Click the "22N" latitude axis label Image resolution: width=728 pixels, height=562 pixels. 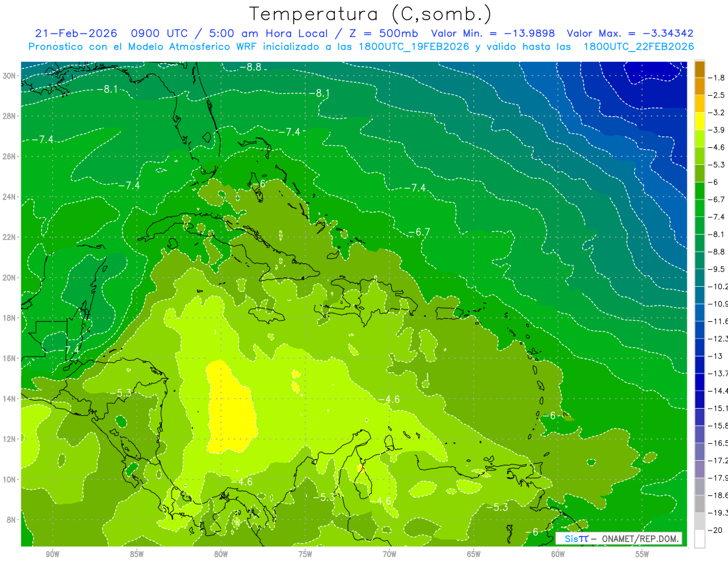(9, 237)
